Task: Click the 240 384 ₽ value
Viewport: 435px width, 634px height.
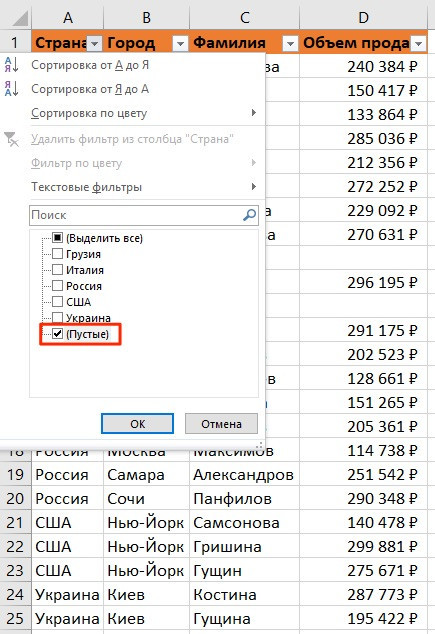Action: 382,66
